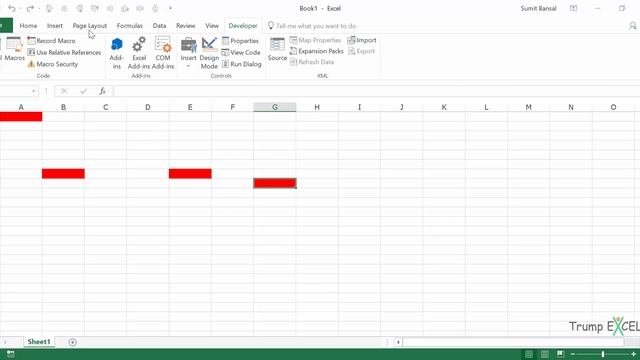Start Record Macro
640x360 pixels.
point(51,41)
